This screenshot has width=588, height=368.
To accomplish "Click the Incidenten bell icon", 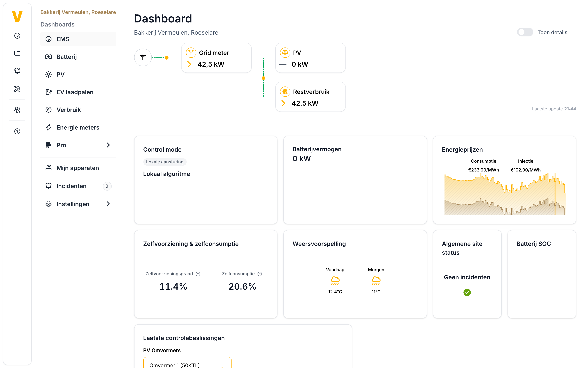I will 49,186.
